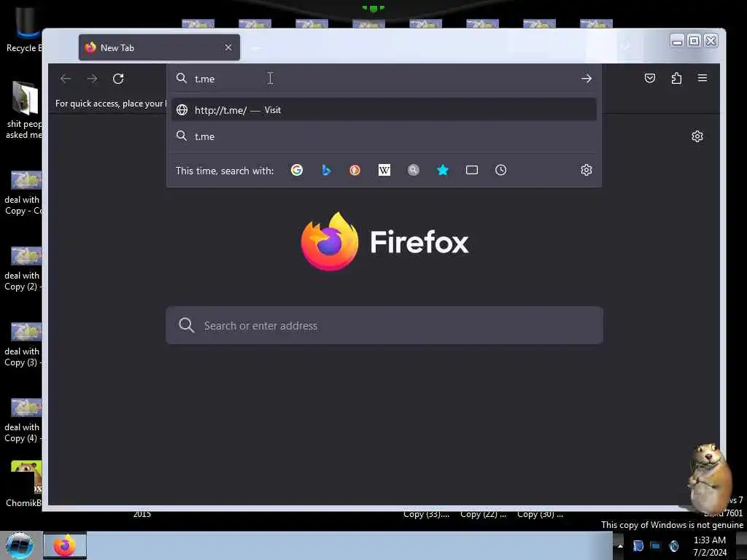This screenshot has height=560, width=747.
Task: Click the blue tray icon beside the arrow
Action: coord(638,545)
